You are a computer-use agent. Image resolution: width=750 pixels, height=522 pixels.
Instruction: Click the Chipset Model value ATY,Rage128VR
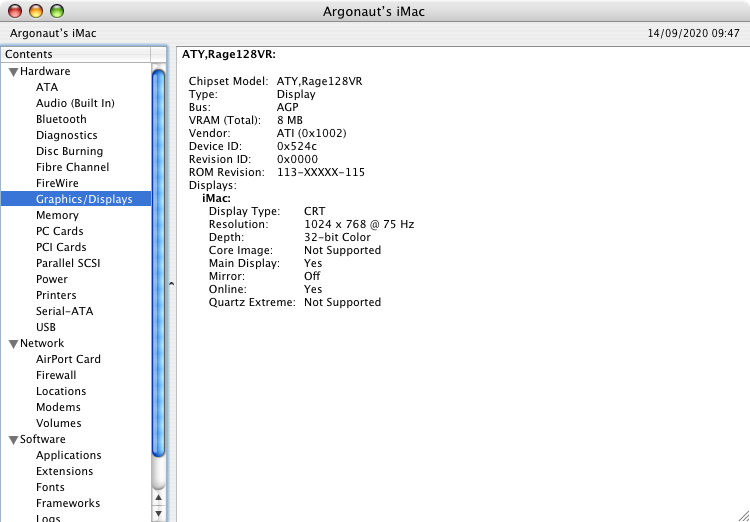(x=320, y=81)
